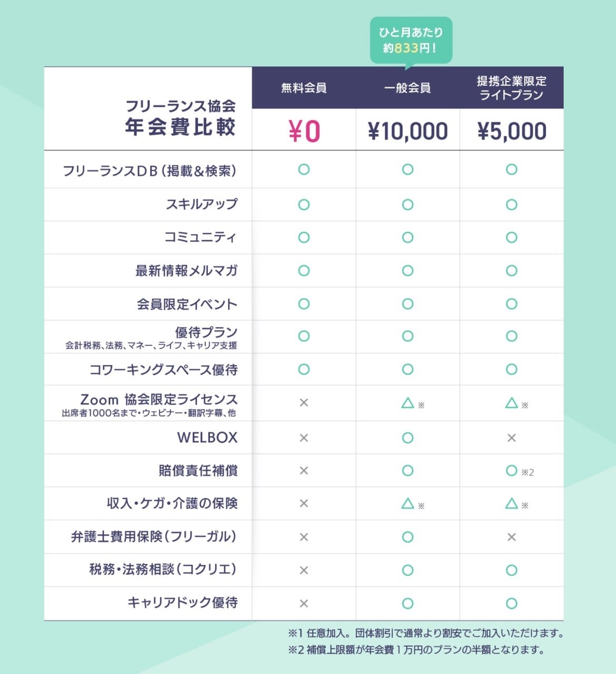Click the pink ¥0 price
Viewport: 616px width, 674px height.
point(304,131)
